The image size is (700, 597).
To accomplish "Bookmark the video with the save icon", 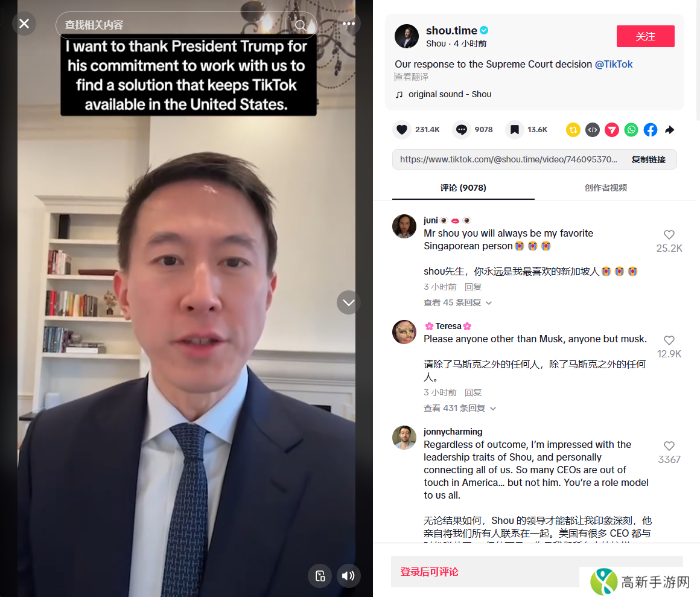I will coord(514,130).
